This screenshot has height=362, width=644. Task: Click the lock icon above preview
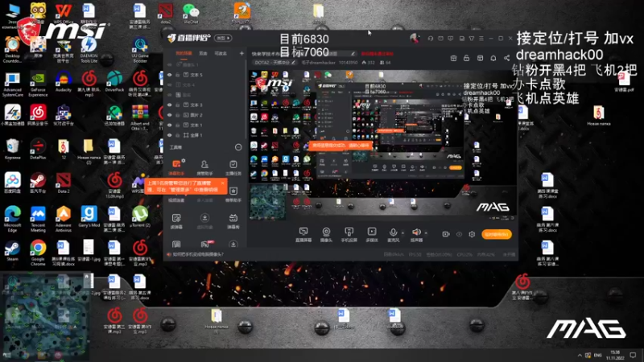coord(466,58)
